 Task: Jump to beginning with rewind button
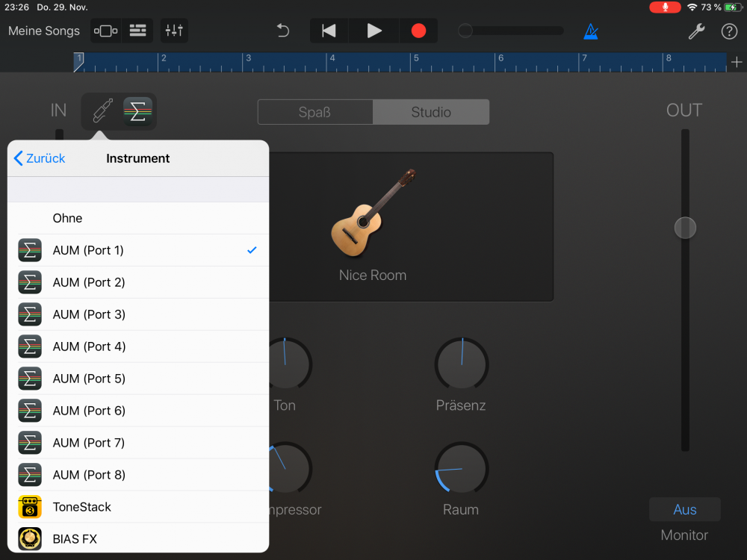(x=329, y=31)
